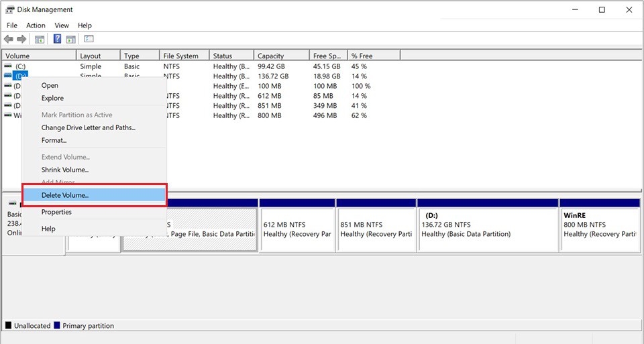
Task: Select the D: 136.72 GB partition block
Action: click(x=488, y=228)
